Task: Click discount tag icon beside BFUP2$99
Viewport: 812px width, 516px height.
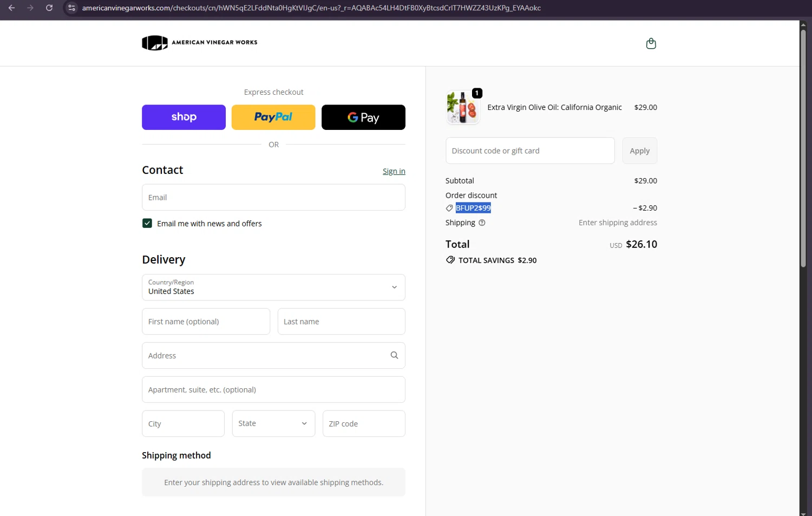Action: point(449,208)
